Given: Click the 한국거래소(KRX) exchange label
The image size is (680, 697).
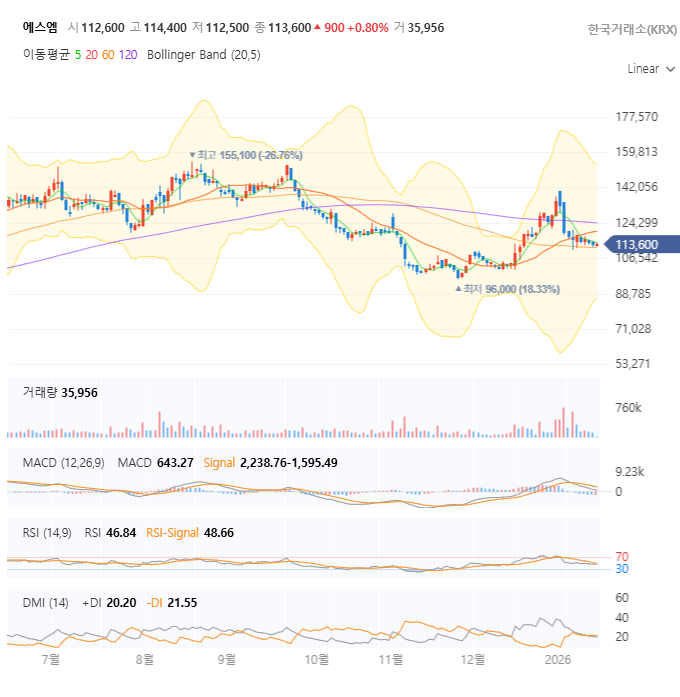Looking at the screenshot, I should [632, 30].
